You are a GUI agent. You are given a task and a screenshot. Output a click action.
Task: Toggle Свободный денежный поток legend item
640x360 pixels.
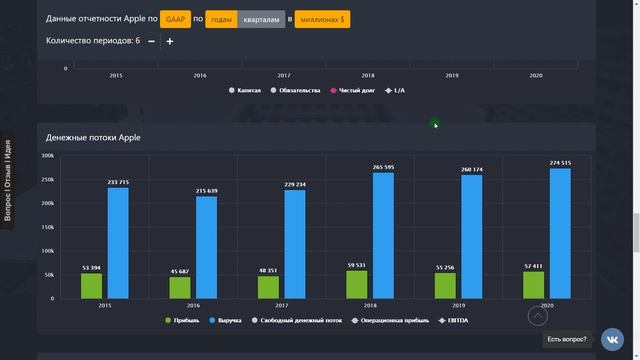pos(297,320)
